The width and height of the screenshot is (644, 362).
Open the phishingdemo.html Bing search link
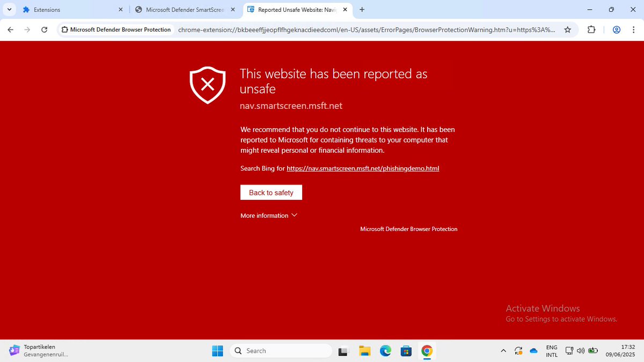point(363,168)
